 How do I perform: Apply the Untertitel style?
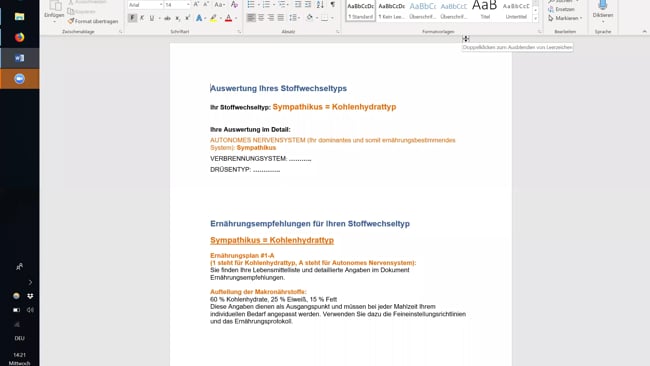[516, 11]
